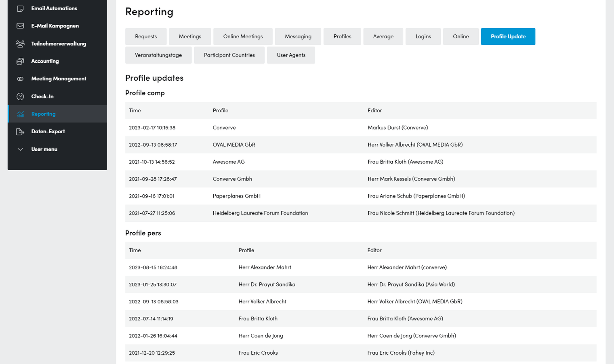Click timestamp 2022-01-26 16:04:44
Screen dimensions: 614x364
coord(153,336)
